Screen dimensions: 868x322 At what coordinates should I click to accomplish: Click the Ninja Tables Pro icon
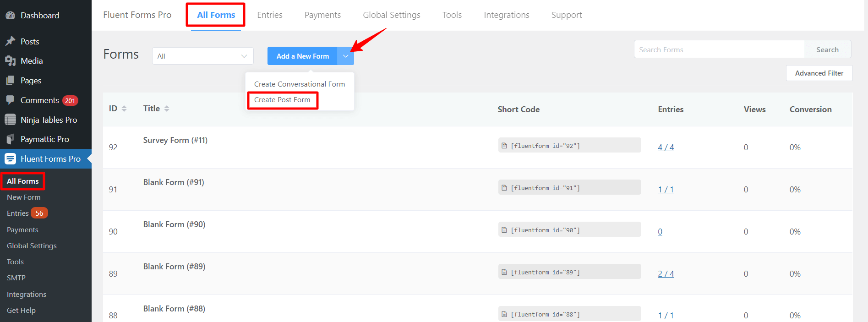pyautogui.click(x=10, y=120)
